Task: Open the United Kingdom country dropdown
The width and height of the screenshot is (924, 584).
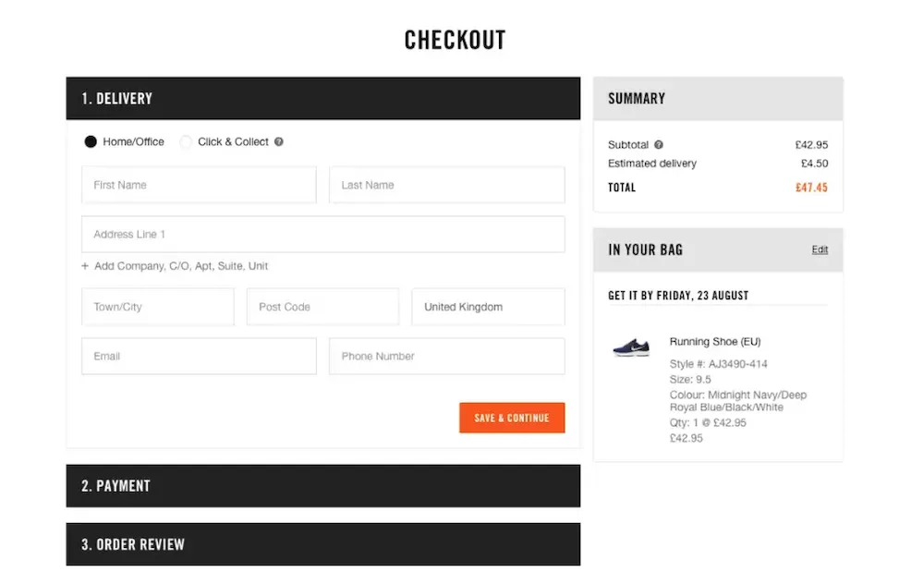Action: click(x=488, y=307)
